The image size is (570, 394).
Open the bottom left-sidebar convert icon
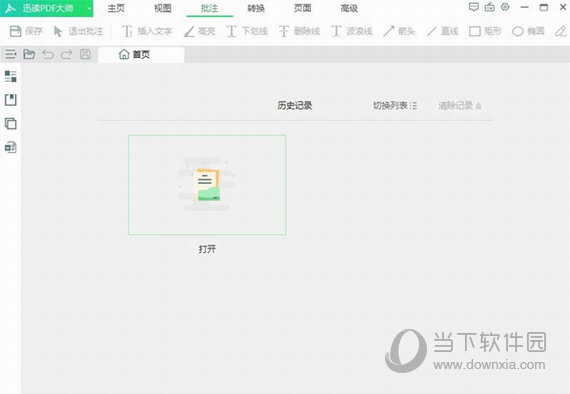(11, 147)
